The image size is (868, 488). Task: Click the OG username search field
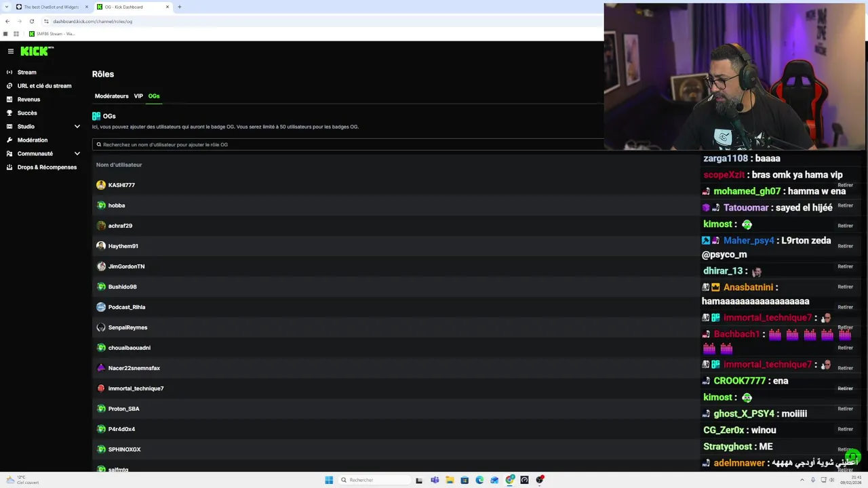348,144
